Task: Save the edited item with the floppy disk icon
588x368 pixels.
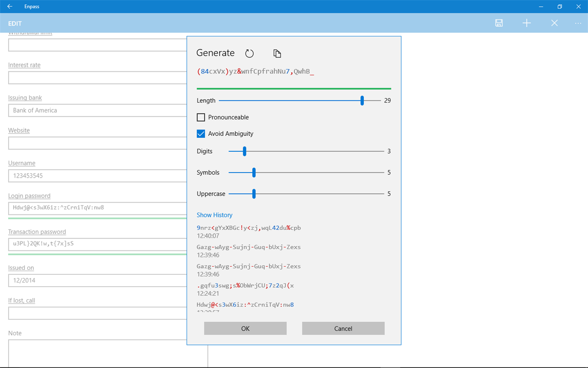Action: point(499,23)
